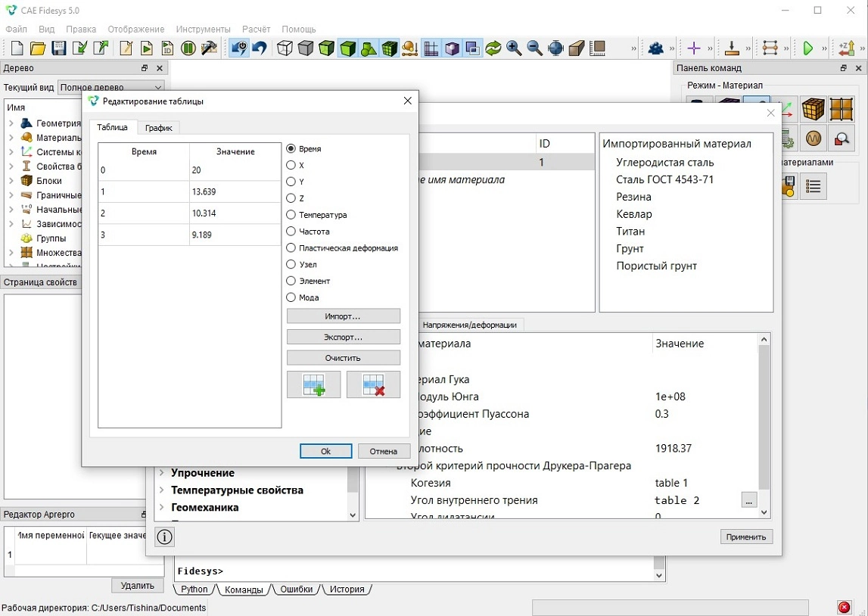This screenshot has height=616, width=868.
Task: Select wireframe cube display mode icon
Action: click(x=285, y=48)
